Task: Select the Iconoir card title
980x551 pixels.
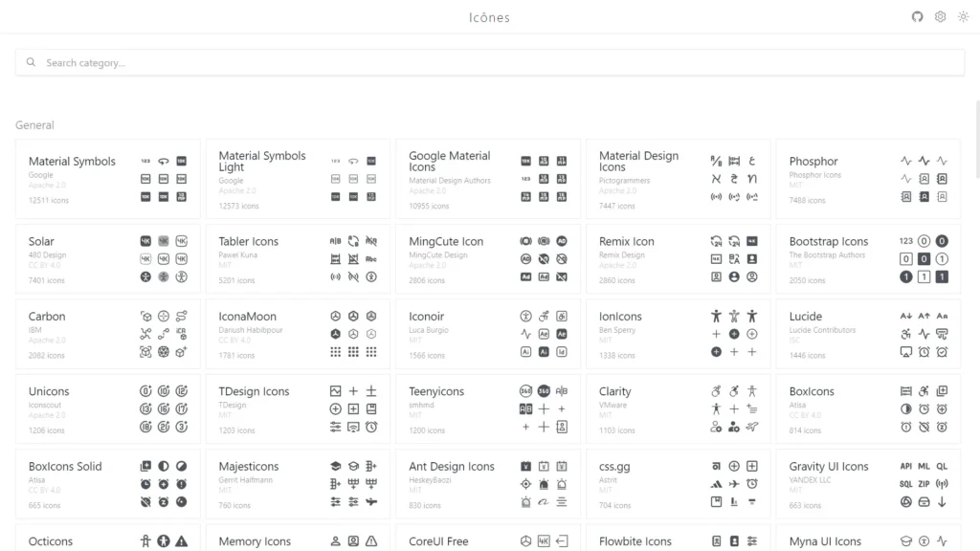Action: point(426,316)
